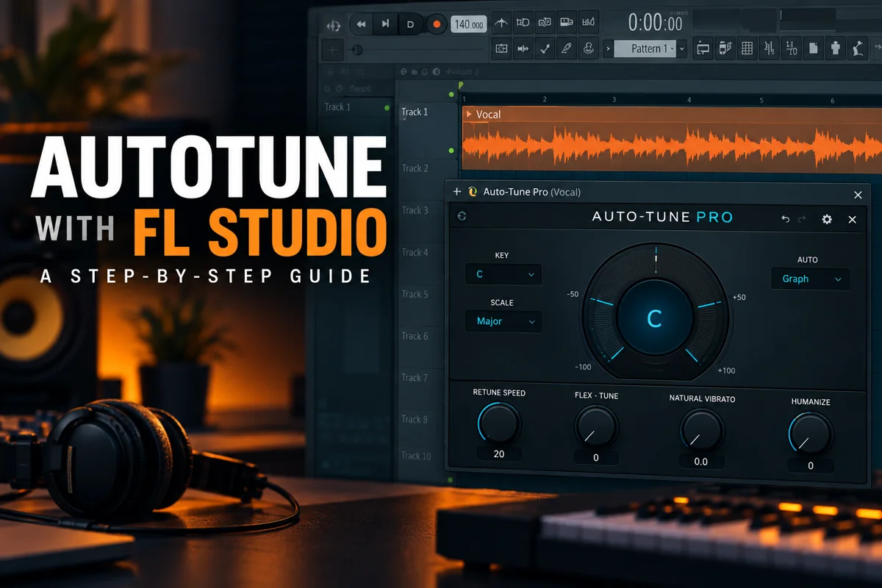Image resolution: width=882 pixels, height=588 pixels.
Task: Open the Vocal clip menu arrow
Action: [x=469, y=114]
